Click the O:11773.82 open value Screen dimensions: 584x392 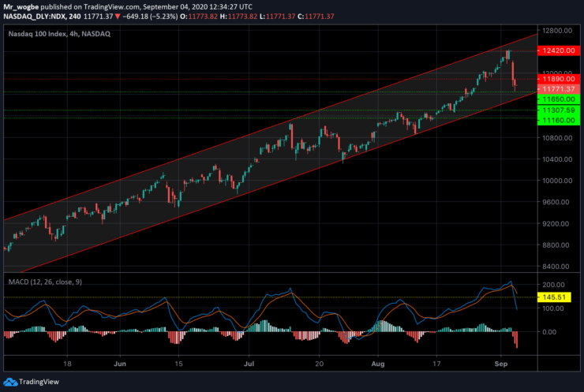point(199,17)
